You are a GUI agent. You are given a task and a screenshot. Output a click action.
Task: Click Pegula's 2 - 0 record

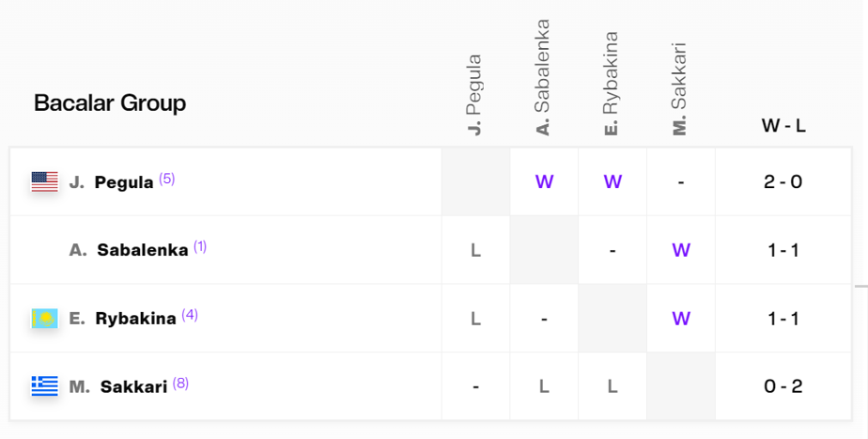[783, 181]
